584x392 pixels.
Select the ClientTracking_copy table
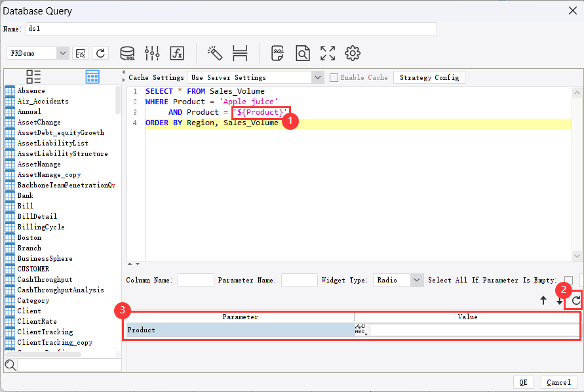pyautogui.click(x=55, y=342)
